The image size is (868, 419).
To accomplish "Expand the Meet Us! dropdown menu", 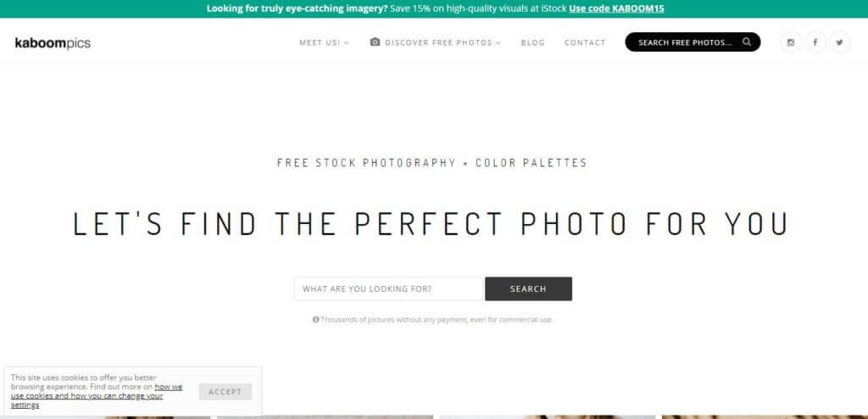I will click(324, 42).
